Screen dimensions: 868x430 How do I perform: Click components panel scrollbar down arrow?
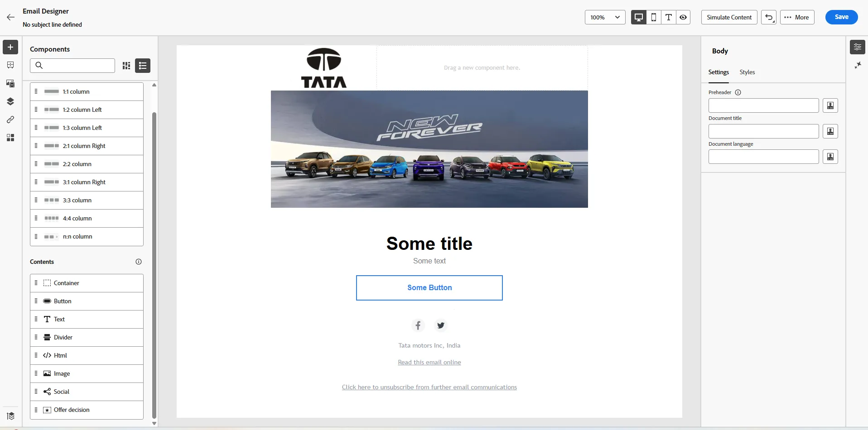(x=154, y=424)
